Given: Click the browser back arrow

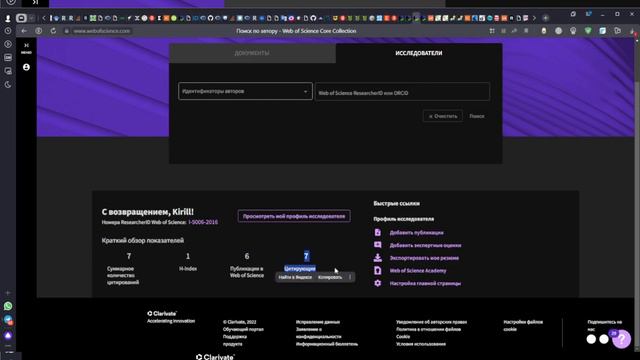Looking at the screenshot, I should point(24,31).
